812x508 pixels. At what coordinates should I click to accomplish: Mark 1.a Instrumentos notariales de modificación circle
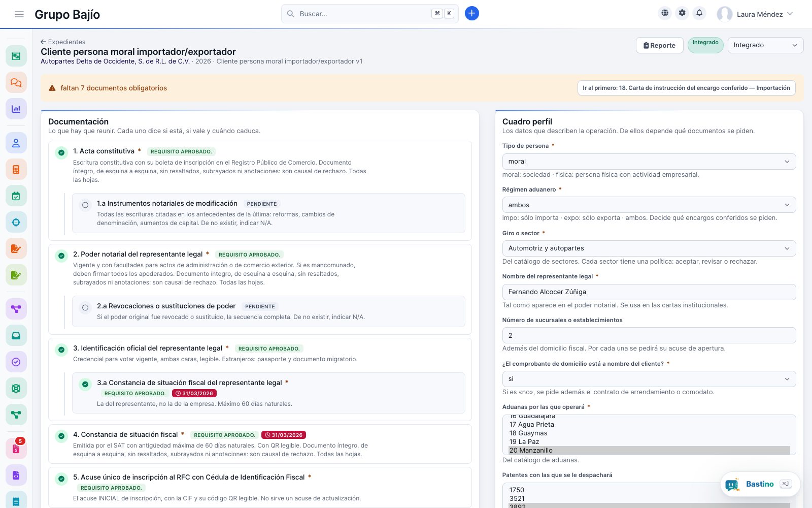pyautogui.click(x=85, y=205)
